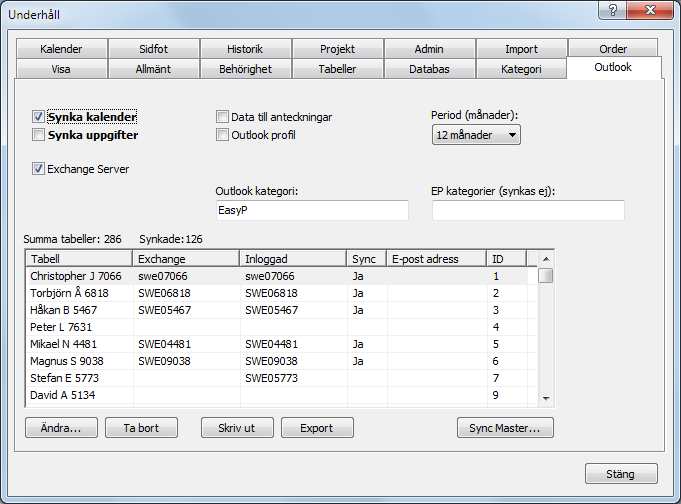Select row Stefan E 5773
The width and height of the screenshot is (681, 504).
(281, 378)
